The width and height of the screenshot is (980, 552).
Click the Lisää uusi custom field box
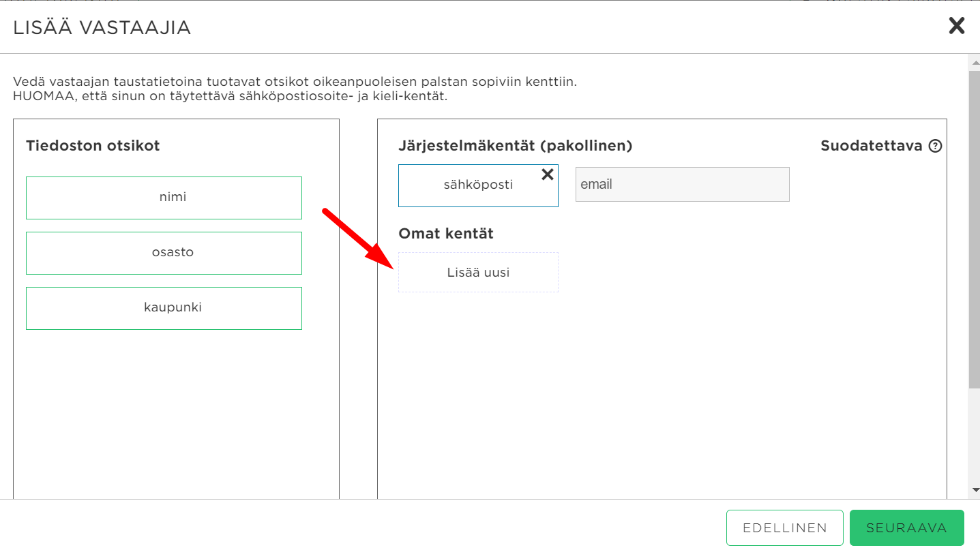point(478,273)
